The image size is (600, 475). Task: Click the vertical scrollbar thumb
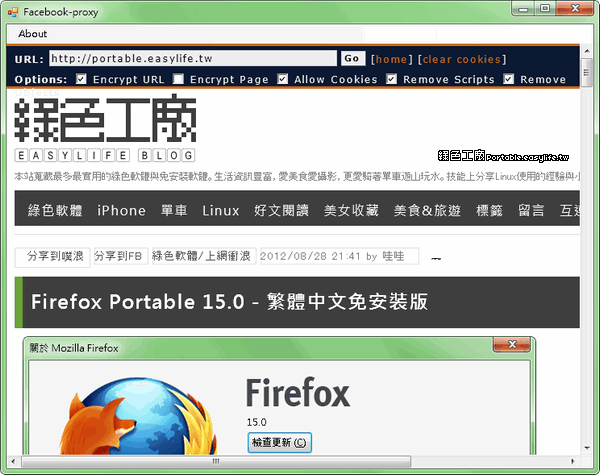click(586, 73)
